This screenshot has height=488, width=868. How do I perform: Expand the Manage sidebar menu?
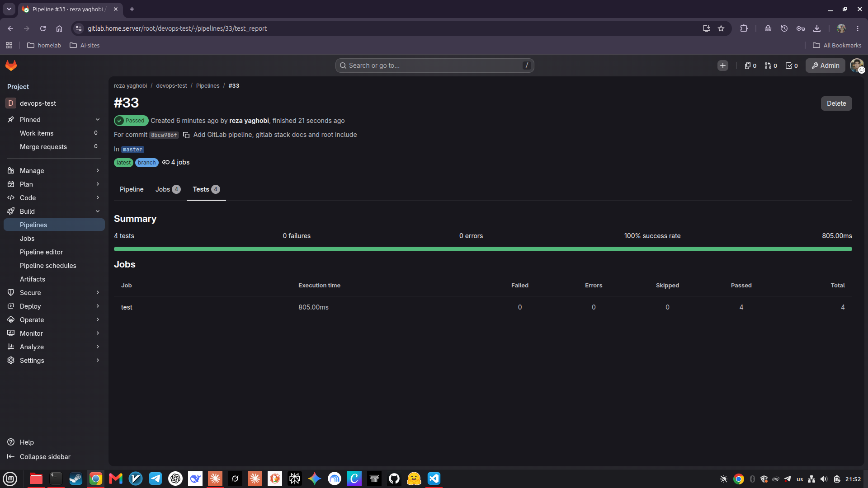point(54,171)
